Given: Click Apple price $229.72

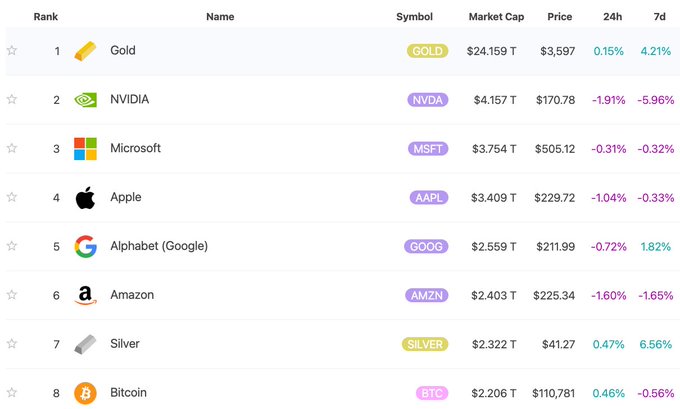Looking at the screenshot, I should [555, 198].
